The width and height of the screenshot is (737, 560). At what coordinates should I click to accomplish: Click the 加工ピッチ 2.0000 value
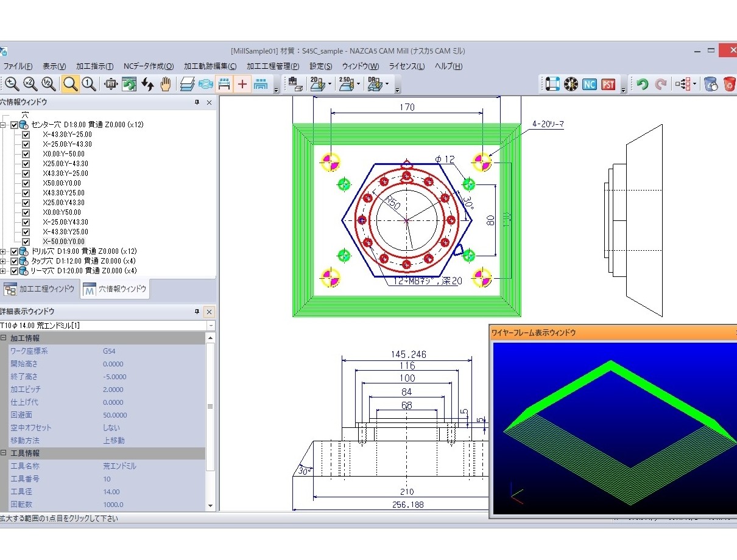(113, 390)
